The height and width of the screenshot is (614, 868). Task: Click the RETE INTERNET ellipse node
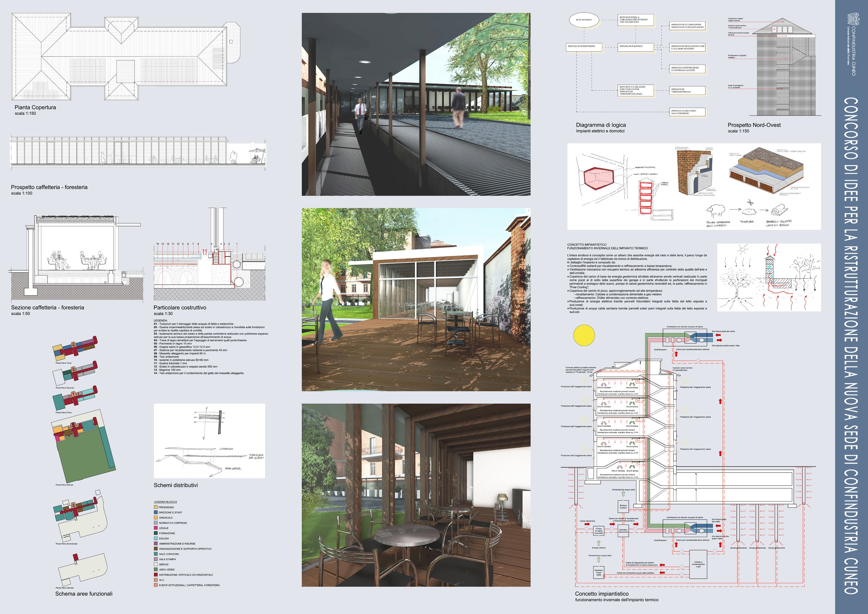[x=584, y=20]
